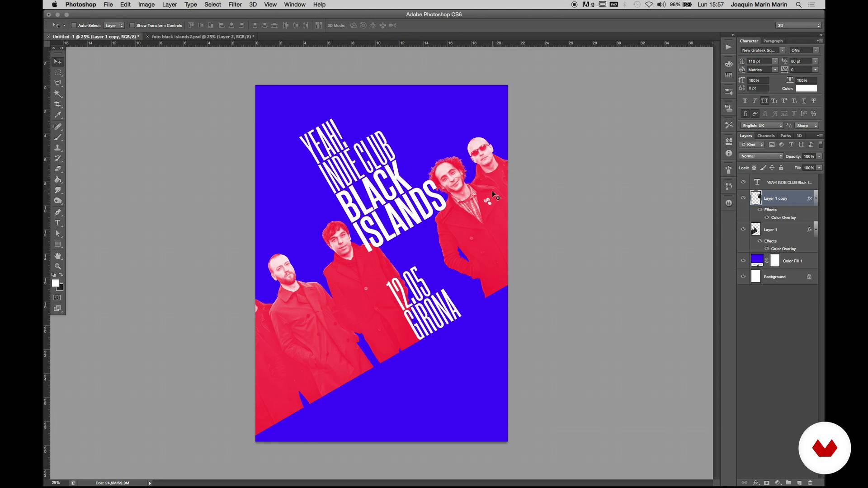Select the Healing Brush tool

(x=58, y=127)
